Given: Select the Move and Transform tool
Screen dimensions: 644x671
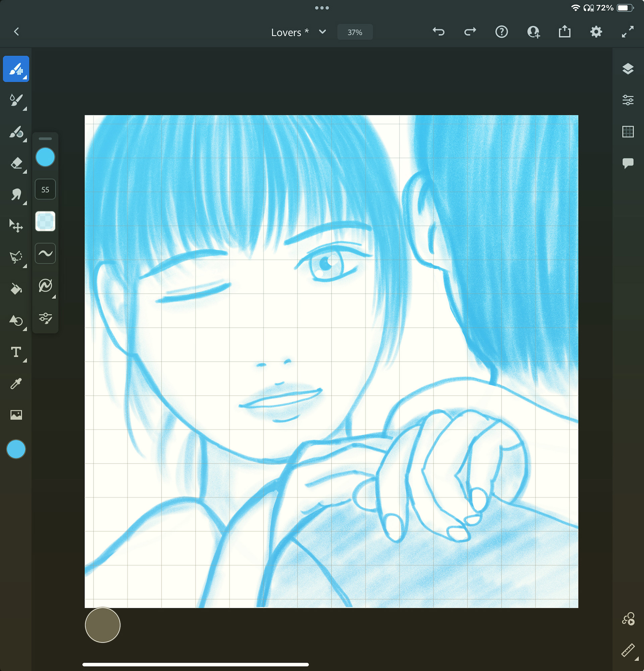Looking at the screenshot, I should click(16, 226).
